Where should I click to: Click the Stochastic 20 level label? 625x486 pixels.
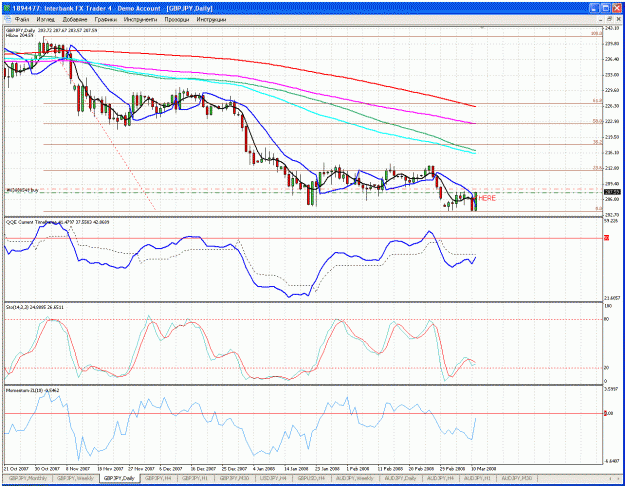click(x=607, y=368)
